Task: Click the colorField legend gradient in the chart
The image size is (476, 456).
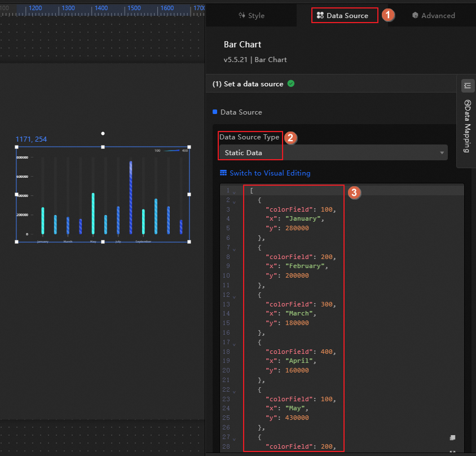Action: click(172, 150)
